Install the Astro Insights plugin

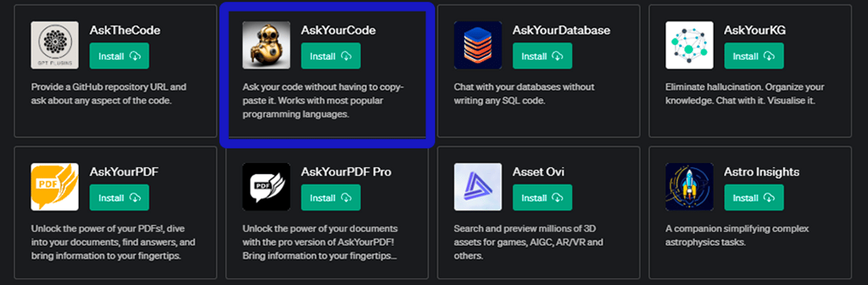click(754, 197)
